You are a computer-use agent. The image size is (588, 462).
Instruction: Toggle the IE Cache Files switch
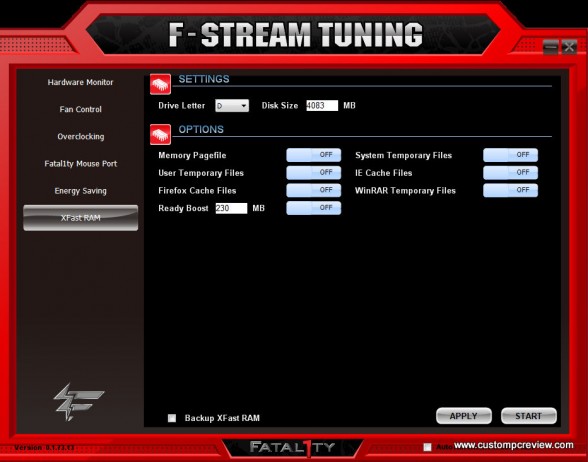(x=510, y=172)
